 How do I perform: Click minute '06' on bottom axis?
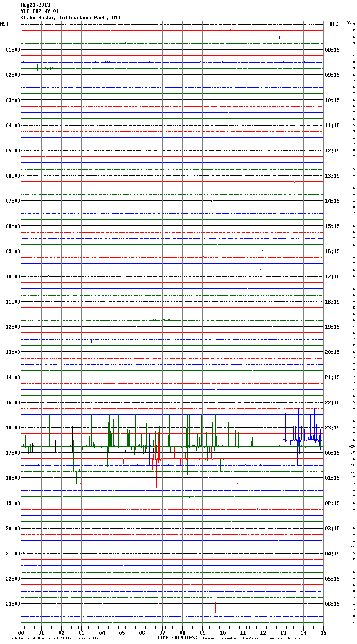click(x=142, y=633)
